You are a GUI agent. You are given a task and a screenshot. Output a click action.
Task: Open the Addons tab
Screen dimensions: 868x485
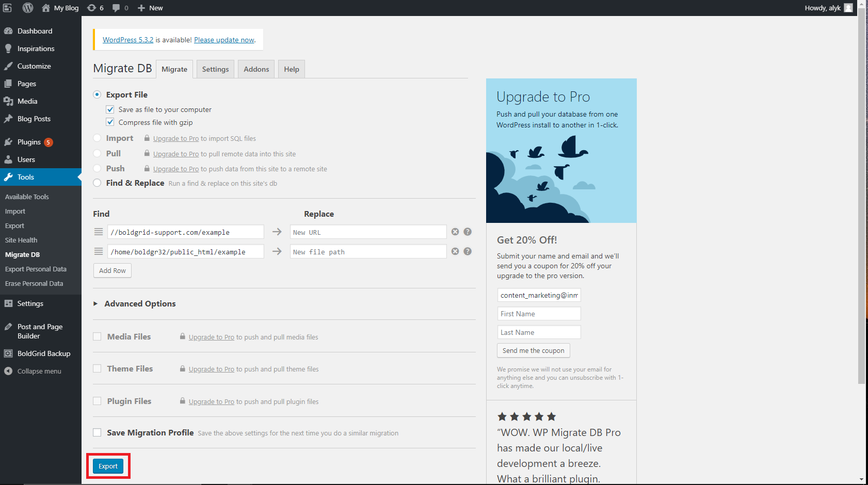point(256,69)
